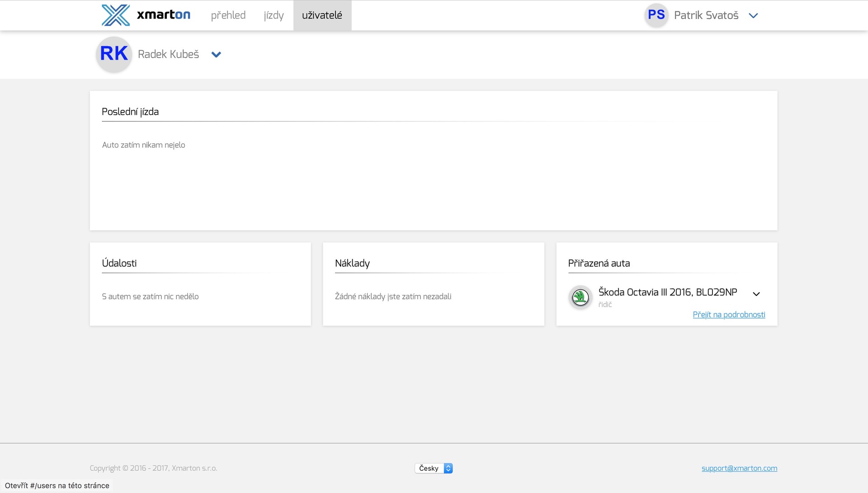Click the Poslední jízda panel heading
This screenshot has height=493, width=868.
tap(130, 112)
